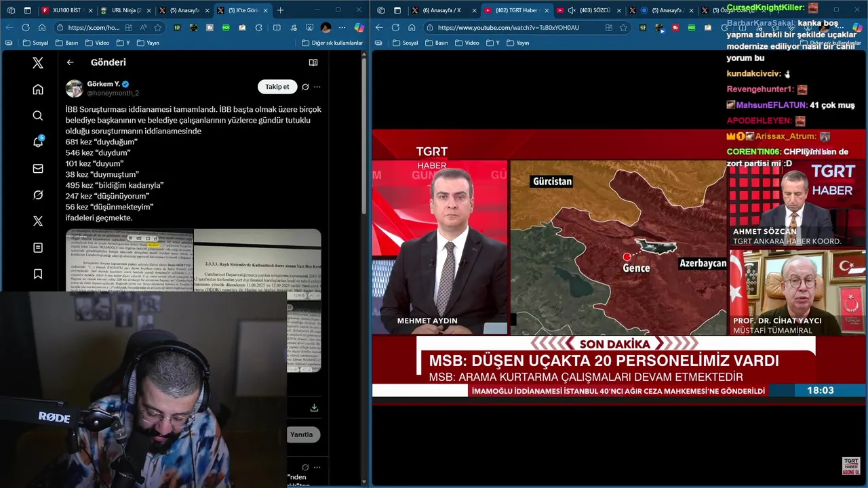Open extensions puzzle icon in left browser
The width and height of the screenshot is (868, 488).
click(259, 28)
